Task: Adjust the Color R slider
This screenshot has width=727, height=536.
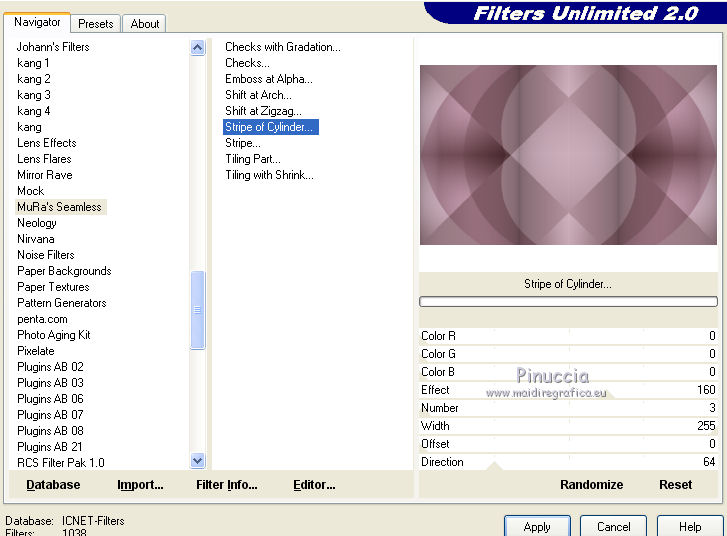Action: pos(568,336)
